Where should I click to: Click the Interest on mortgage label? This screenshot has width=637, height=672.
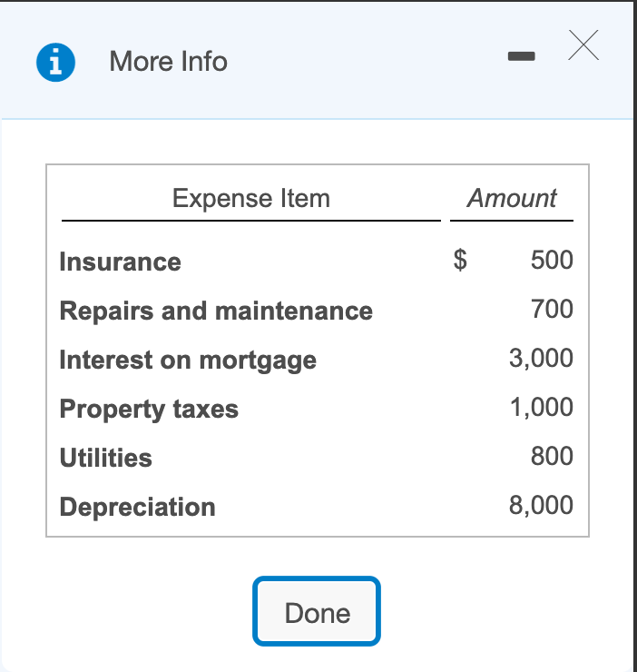point(188,361)
